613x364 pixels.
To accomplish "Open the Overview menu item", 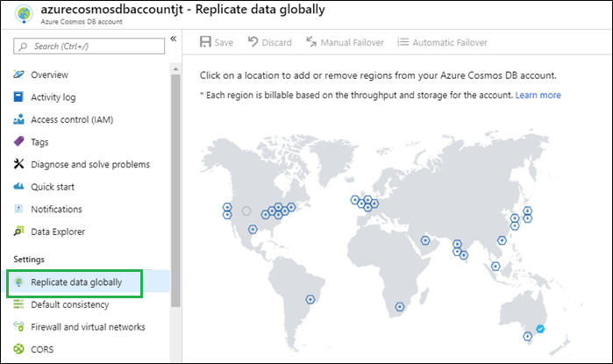I will (x=50, y=75).
